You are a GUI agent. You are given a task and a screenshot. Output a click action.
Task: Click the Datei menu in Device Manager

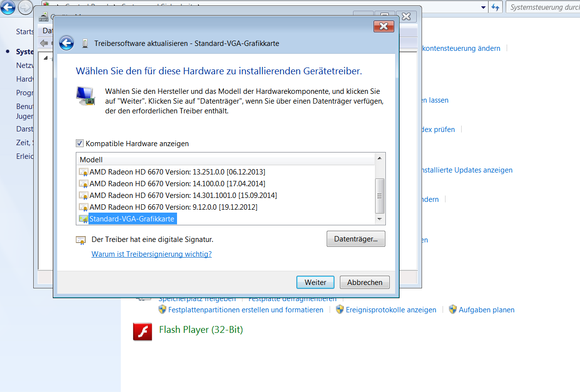47,31
